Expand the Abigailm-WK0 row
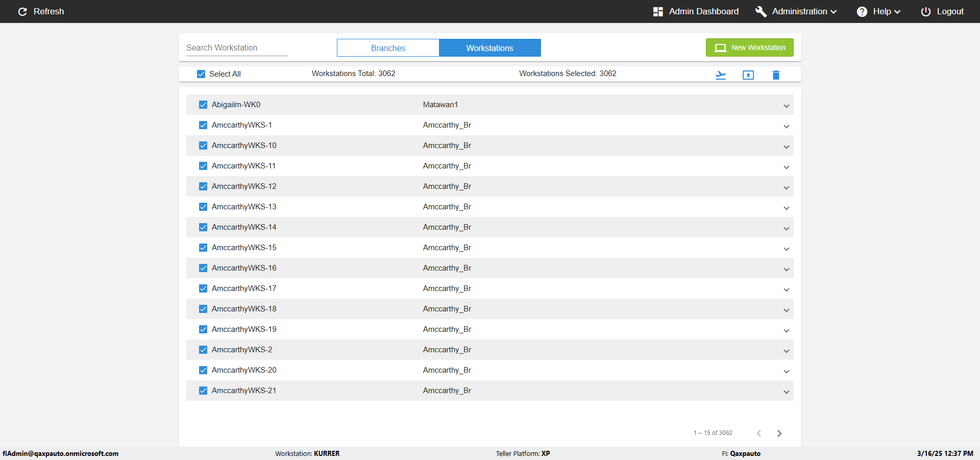The width and height of the screenshot is (980, 460). coord(786,106)
